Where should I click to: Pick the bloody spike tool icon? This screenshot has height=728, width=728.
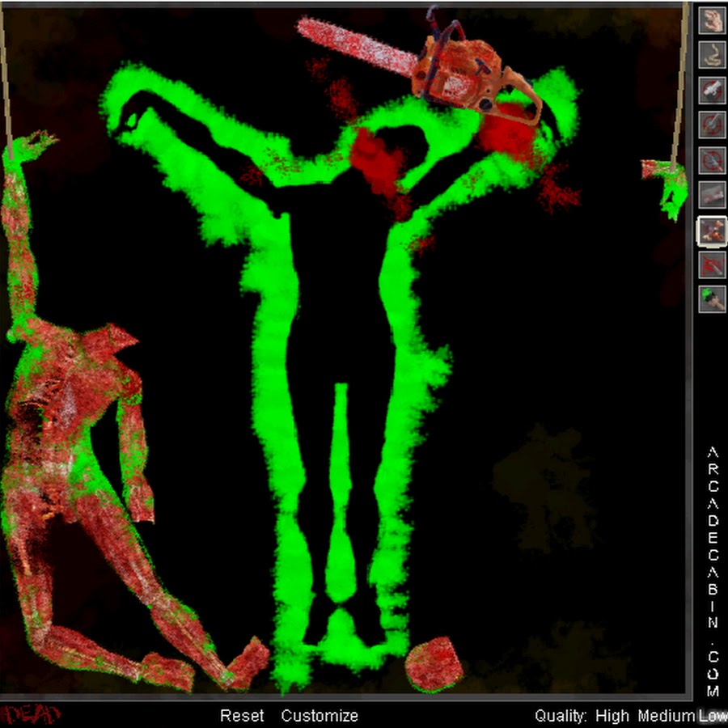tap(712, 265)
